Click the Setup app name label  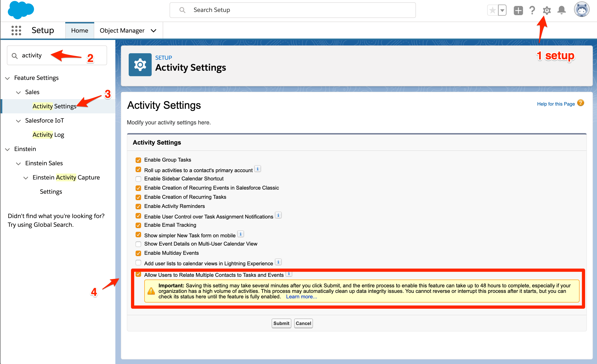(x=43, y=30)
